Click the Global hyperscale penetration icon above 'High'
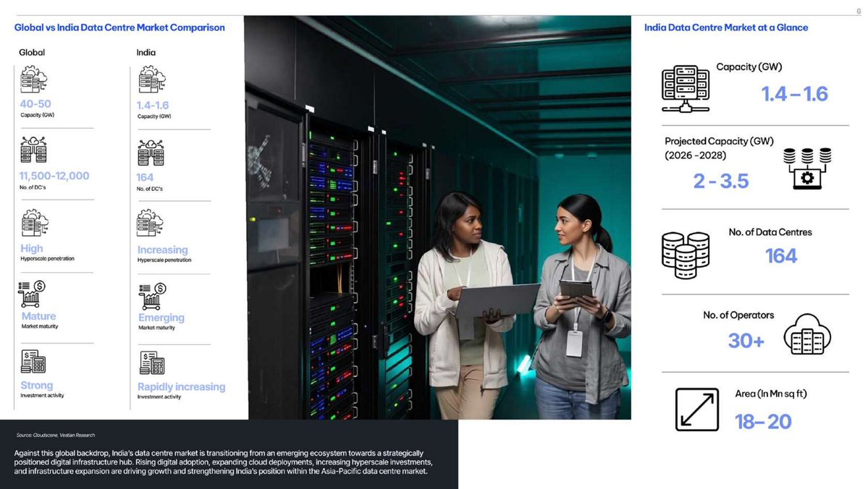This screenshot has width=868, height=489. 35,223
